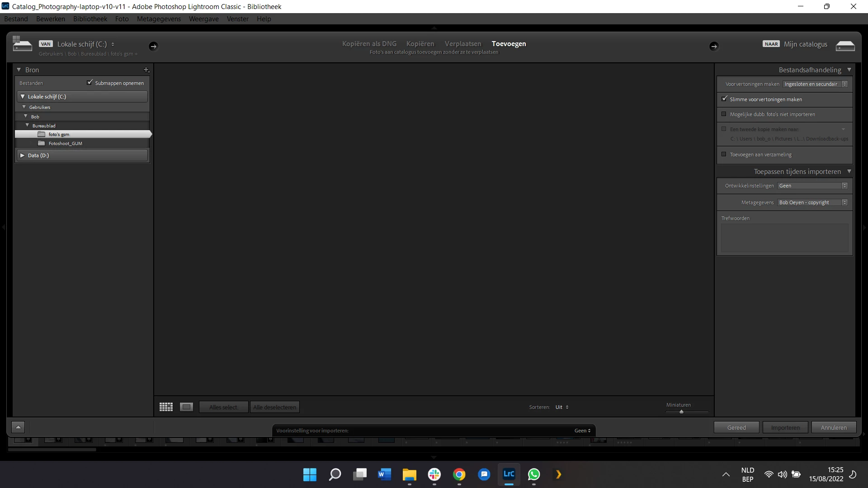Click the source arrow next to Lokale schijf
Viewport: 868px width, 488px height.
click(x=153, y=46)
